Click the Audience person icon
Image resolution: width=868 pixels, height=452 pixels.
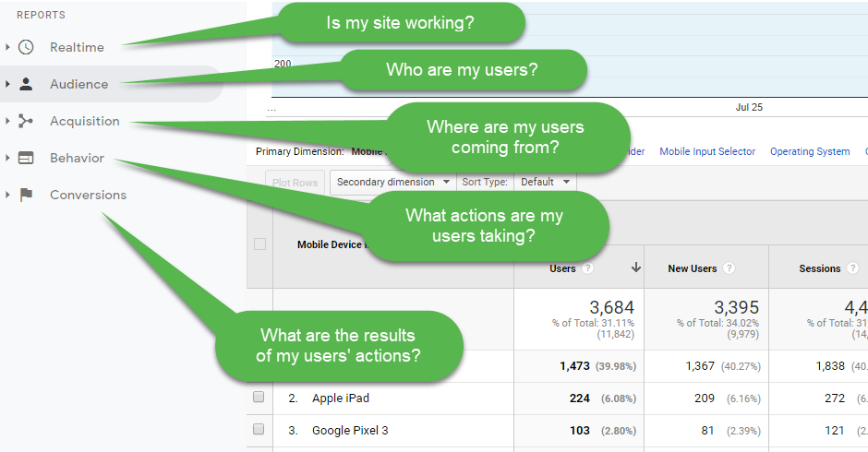(26, 84)
